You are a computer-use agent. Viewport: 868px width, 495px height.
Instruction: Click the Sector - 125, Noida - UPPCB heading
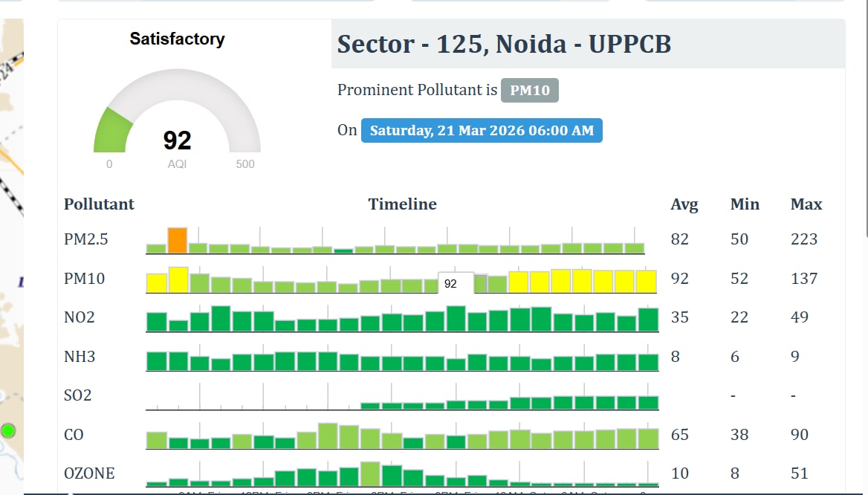[504, 45]
